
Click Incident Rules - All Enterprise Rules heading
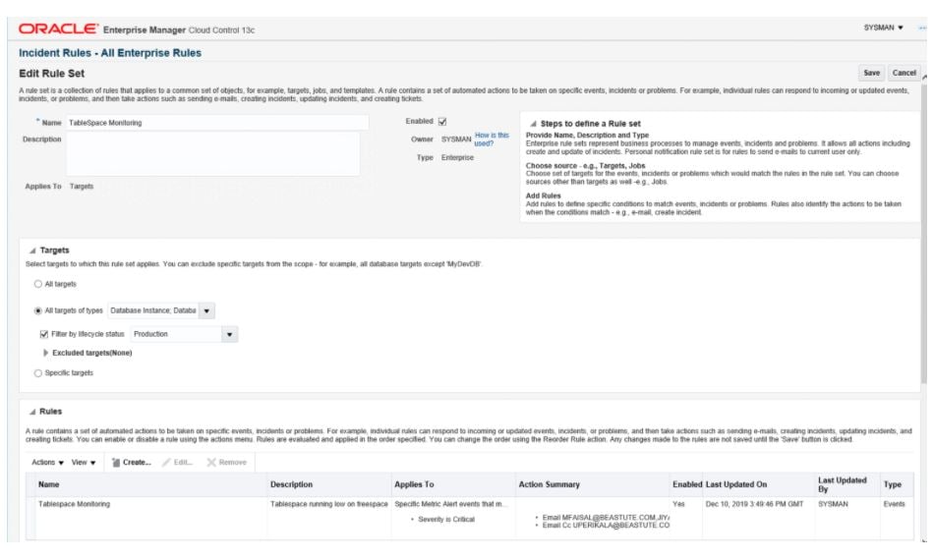point(110,53)
